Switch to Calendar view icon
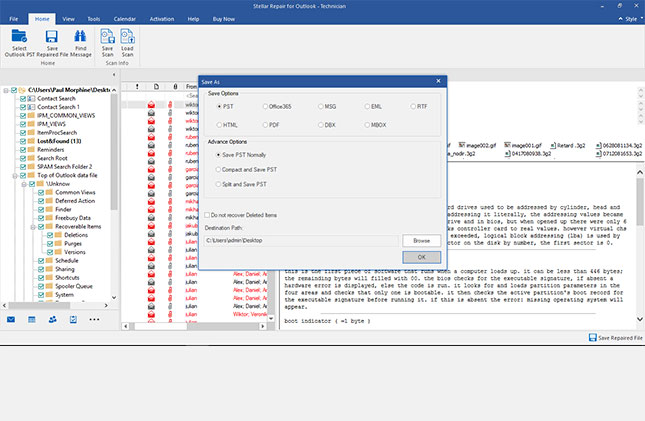This screenshot has width=645, height=421. 32,319
